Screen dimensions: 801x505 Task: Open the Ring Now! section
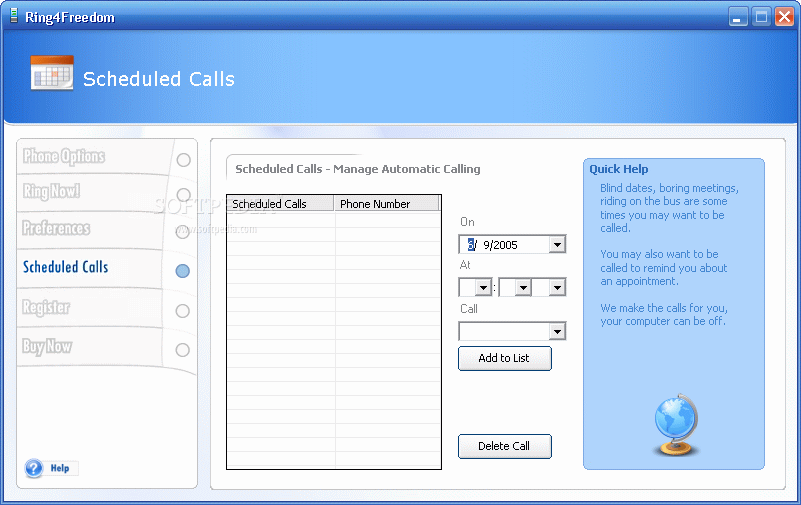pyautogui.click(x=51, y=191)
